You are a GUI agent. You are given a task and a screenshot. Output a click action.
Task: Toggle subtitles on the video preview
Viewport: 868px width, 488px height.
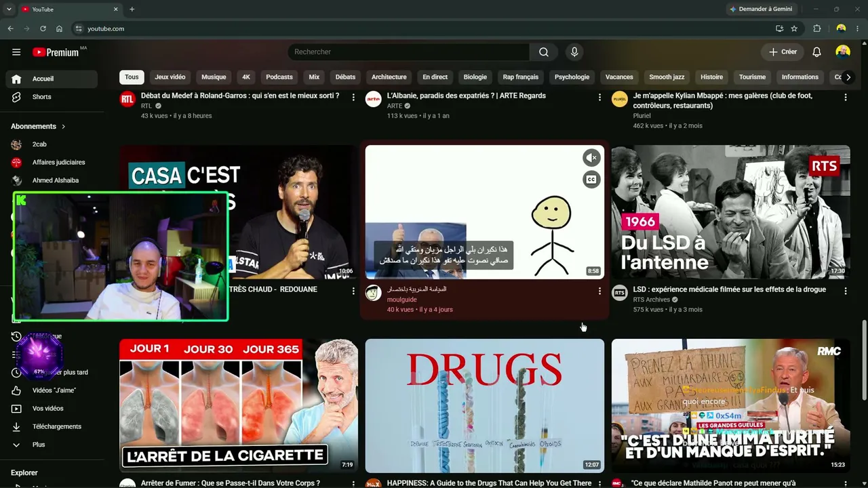point(591,180)
